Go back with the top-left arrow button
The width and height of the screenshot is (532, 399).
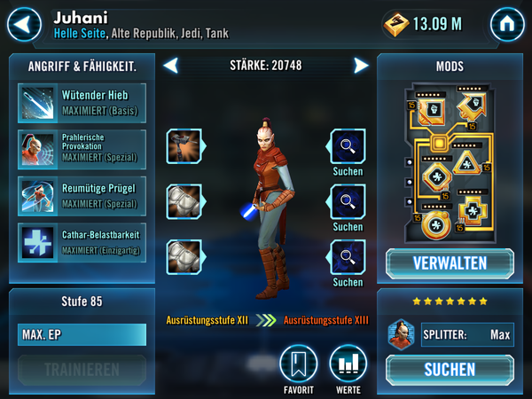[x=24, y=25]
